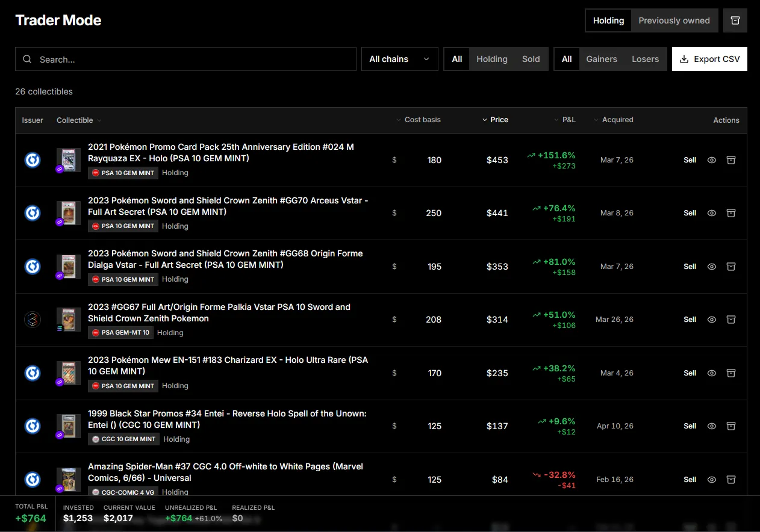The height and width of the screenshot is (532, 760).
Task: Sort by Collectible column header
Action: point(79,120)
